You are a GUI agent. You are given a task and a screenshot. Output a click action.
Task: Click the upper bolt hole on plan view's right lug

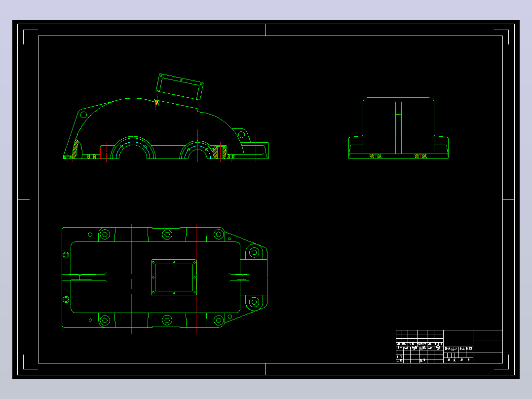pos(254,252)
